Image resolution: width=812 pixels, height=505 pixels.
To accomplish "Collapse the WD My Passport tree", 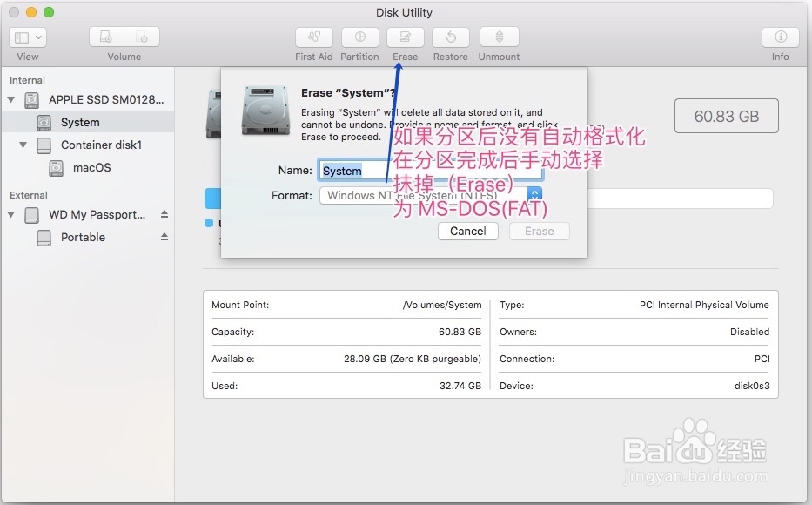I will point(10,214).
